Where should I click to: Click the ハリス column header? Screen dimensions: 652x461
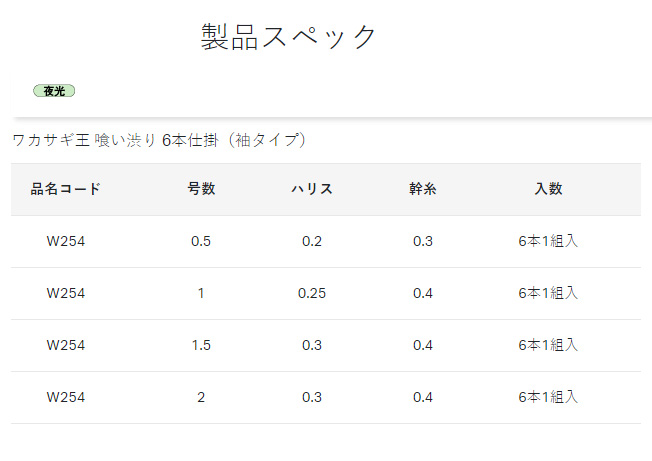coord(312,189)
